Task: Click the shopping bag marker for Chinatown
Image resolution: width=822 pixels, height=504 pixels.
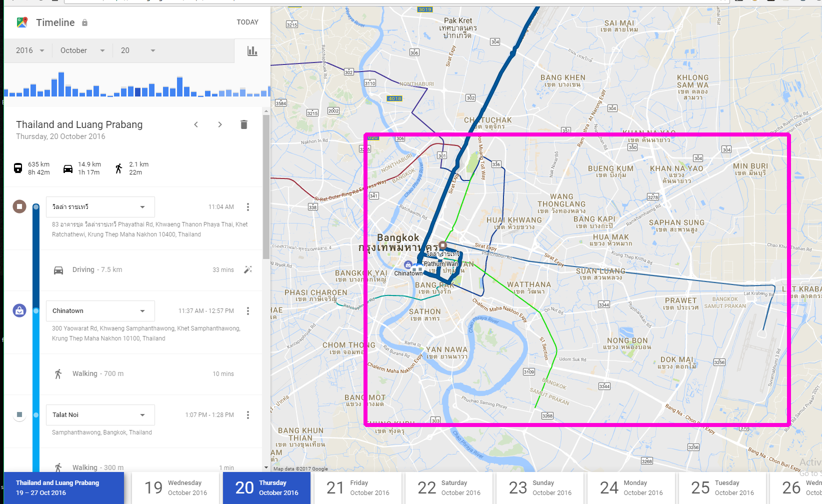Action: pos(19,310)
